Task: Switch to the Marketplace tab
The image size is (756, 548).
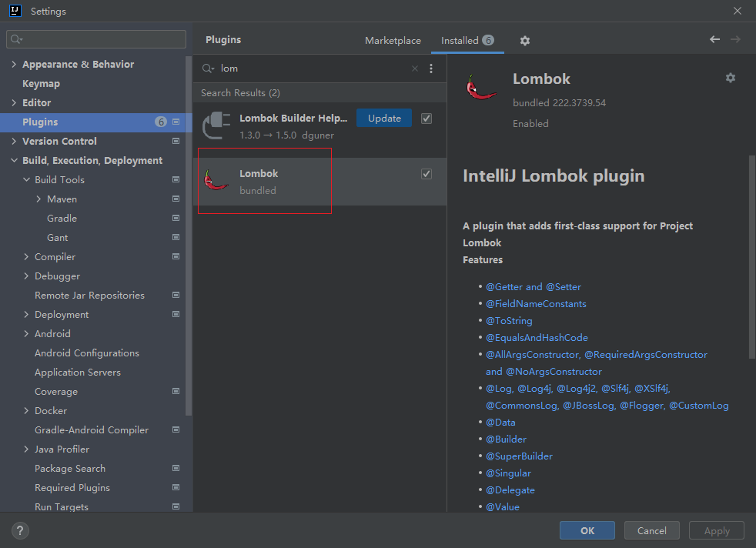Action: click(x=393, y=41)
